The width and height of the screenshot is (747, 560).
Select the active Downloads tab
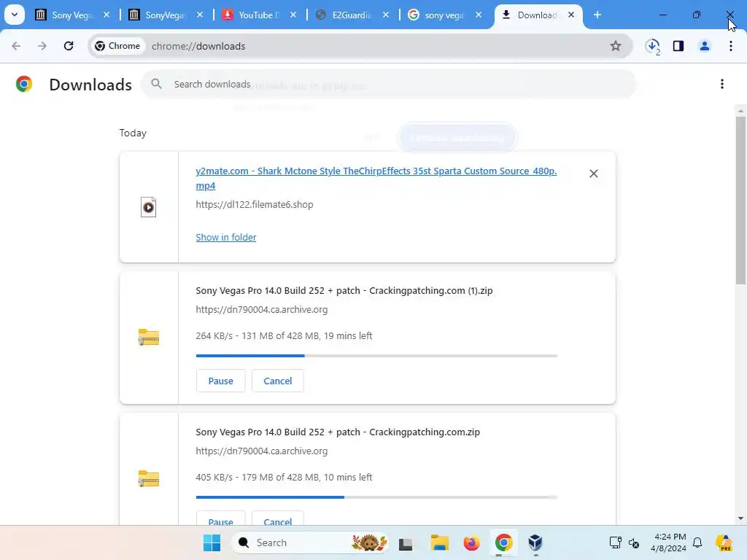click(538, 15)
